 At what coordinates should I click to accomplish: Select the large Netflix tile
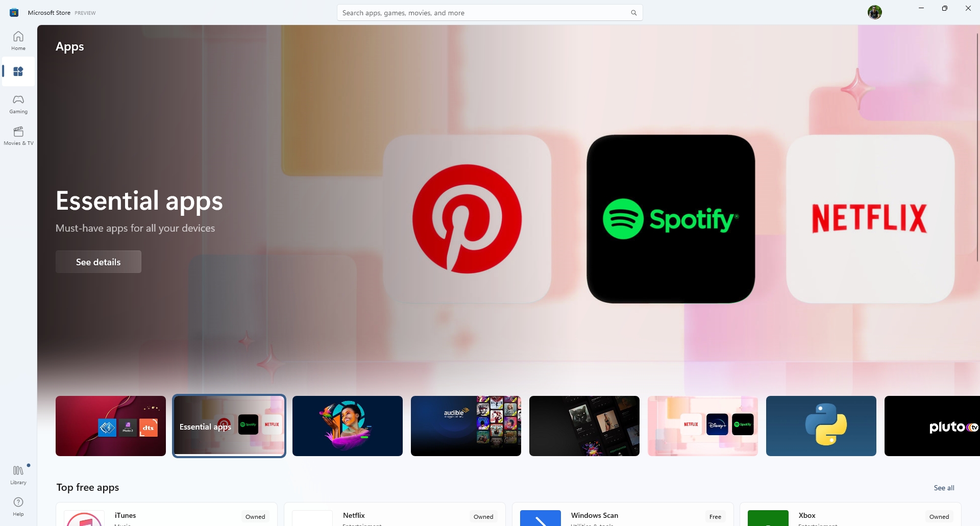(x=870, y=219)
